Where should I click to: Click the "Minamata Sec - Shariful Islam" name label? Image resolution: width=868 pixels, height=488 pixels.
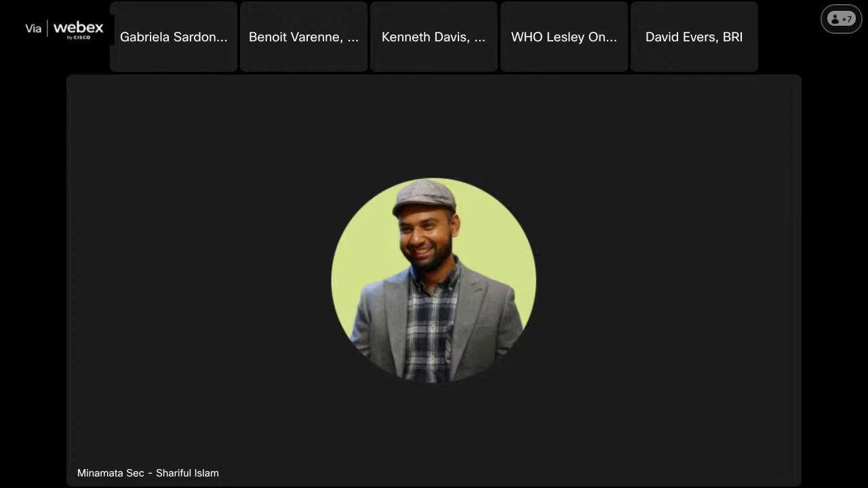tap(148, 473)
